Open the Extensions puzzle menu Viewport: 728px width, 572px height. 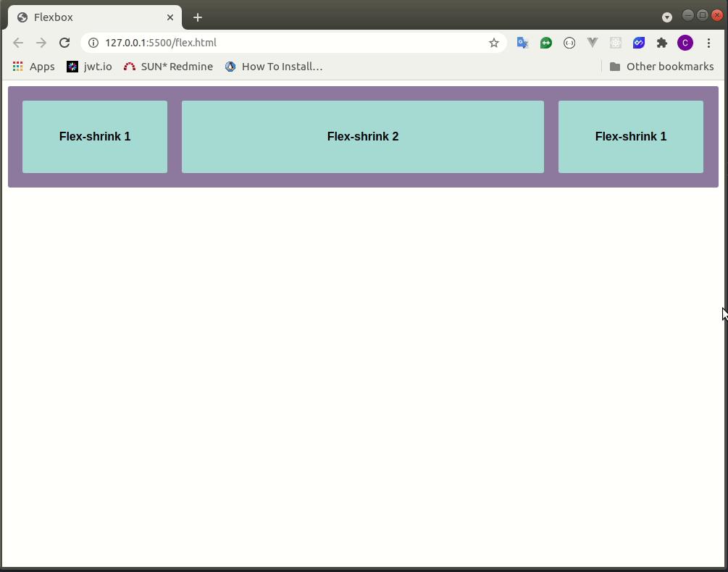click(662, 43)
